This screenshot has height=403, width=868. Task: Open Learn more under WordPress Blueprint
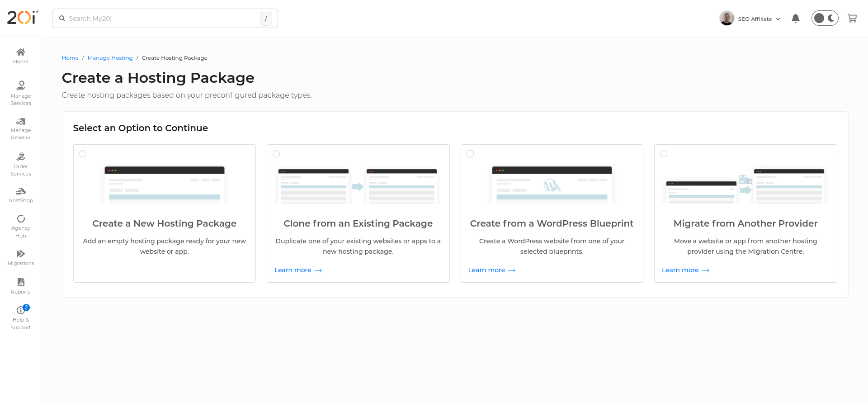[x=492, y=270]
